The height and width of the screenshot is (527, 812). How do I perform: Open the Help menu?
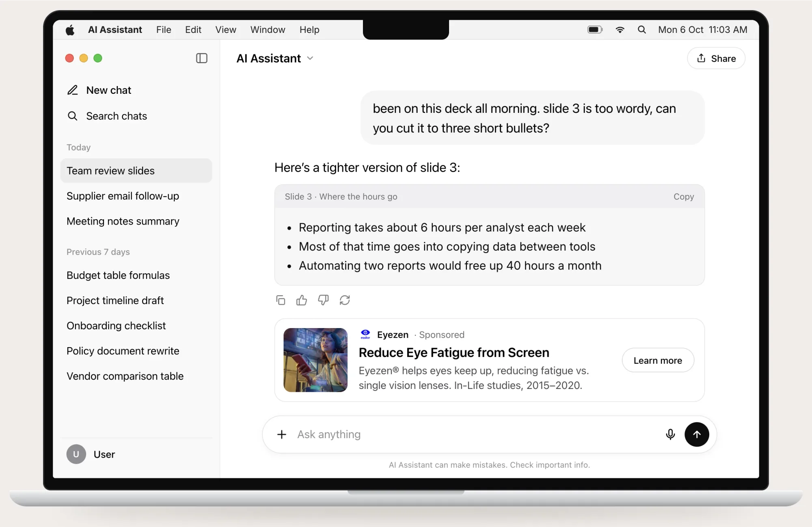(x=309, y=30)
